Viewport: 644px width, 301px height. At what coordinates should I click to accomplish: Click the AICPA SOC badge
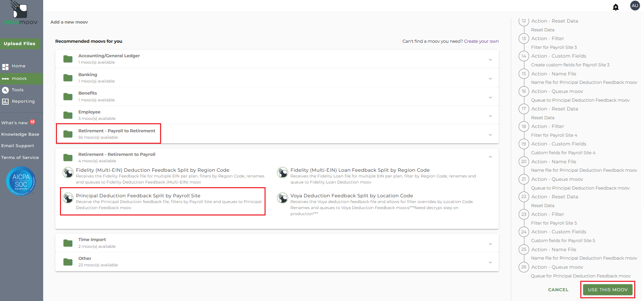[x=21, y=181]
